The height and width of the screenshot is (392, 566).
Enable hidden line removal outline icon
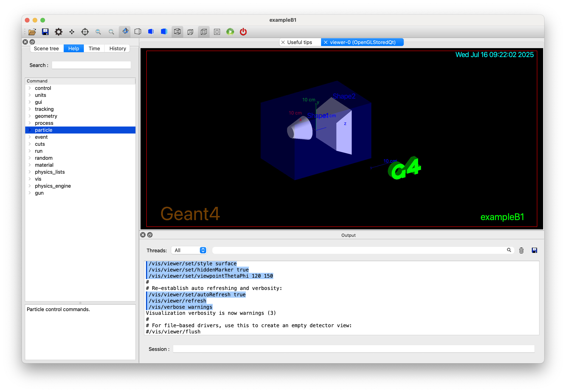coord(138,32)
